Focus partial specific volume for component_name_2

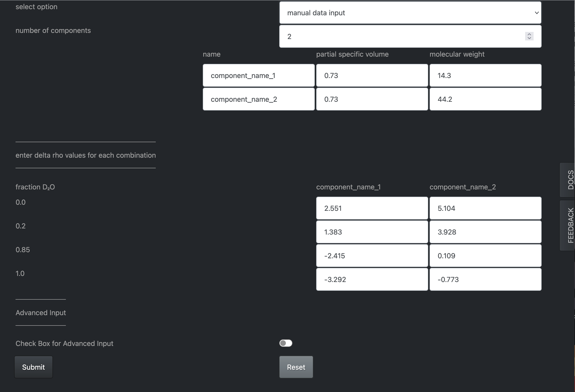(x=372, y=99)
